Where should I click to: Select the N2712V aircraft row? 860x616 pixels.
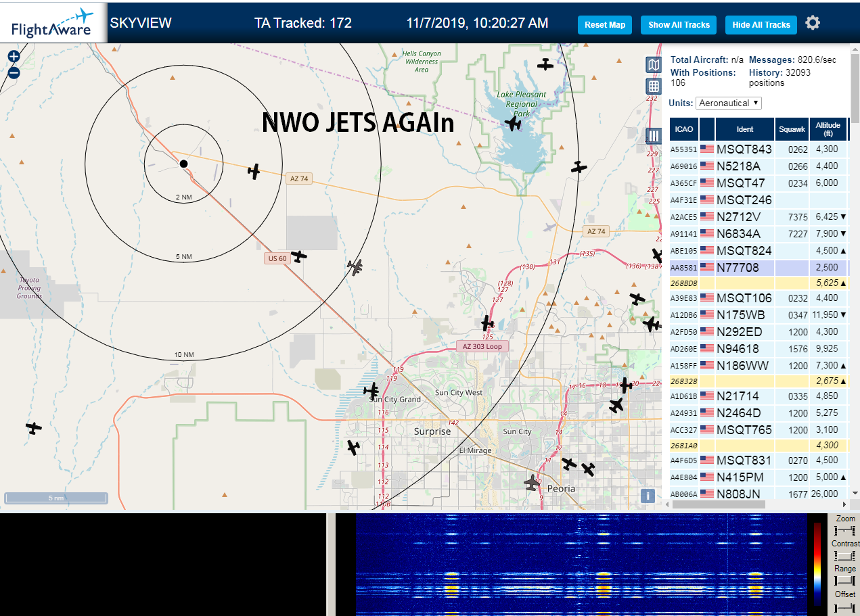[x=759, y=216]
